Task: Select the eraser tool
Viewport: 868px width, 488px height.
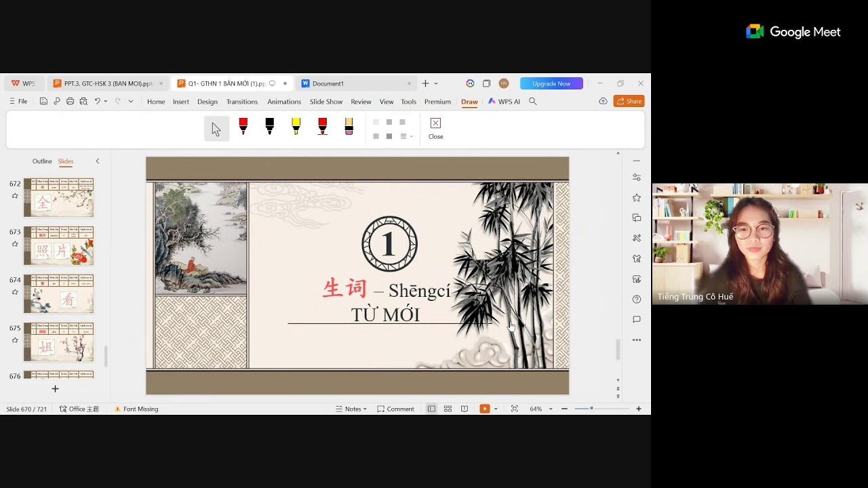Action: tap(349, 127)
